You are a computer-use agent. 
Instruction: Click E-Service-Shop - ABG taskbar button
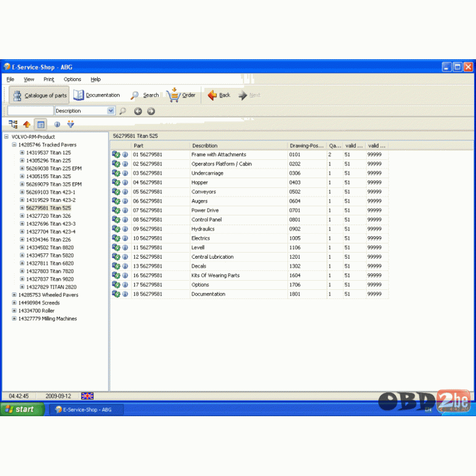(86, 409)
